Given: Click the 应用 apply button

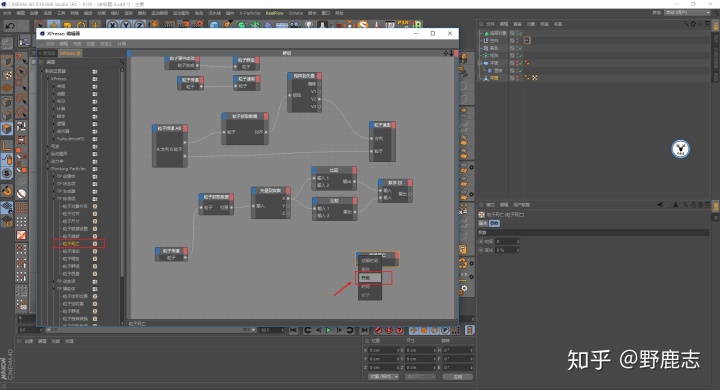Looking at the screenshot, I should [458, 377].
